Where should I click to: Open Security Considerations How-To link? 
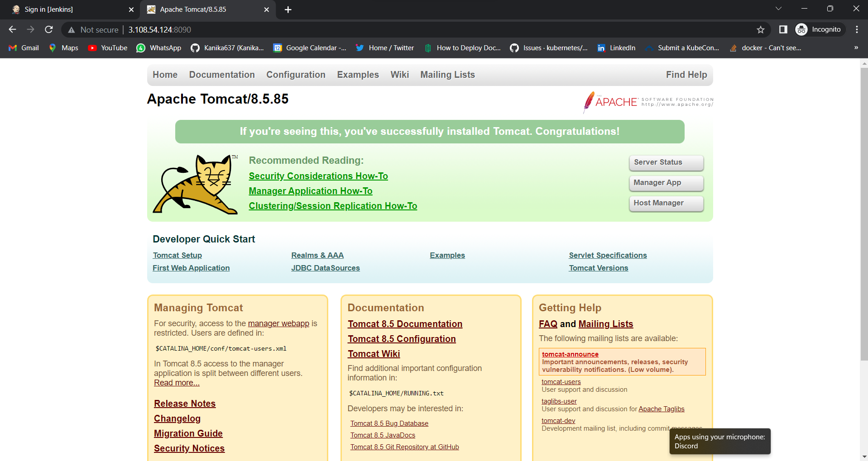[318, 176]
